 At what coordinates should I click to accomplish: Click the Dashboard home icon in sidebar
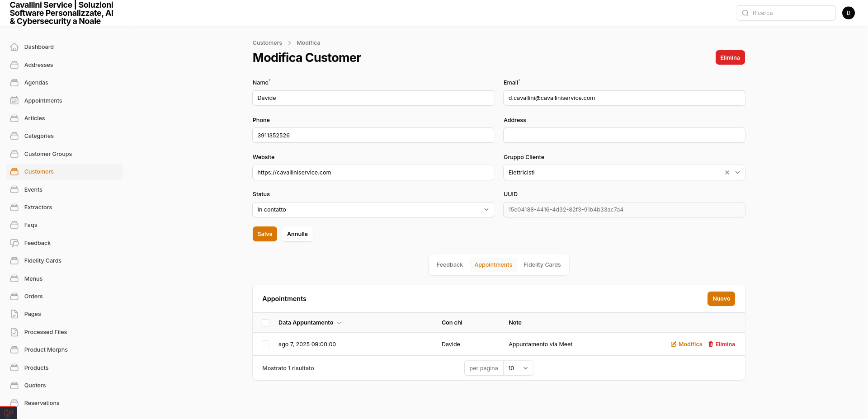14,47
